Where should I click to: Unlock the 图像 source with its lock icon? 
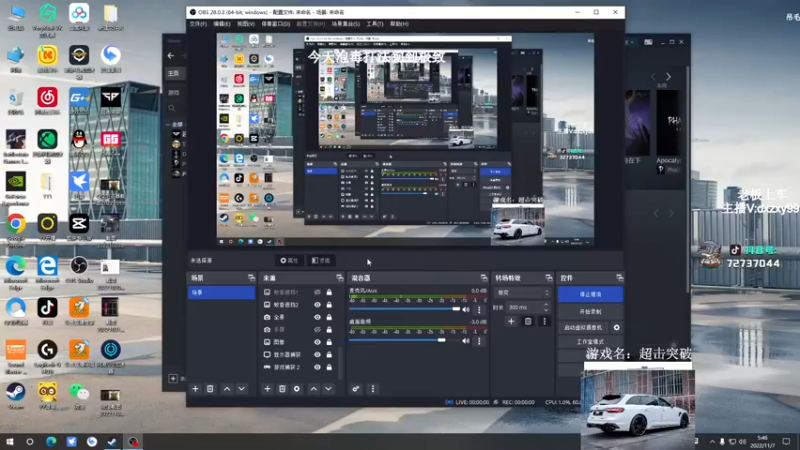329,342
